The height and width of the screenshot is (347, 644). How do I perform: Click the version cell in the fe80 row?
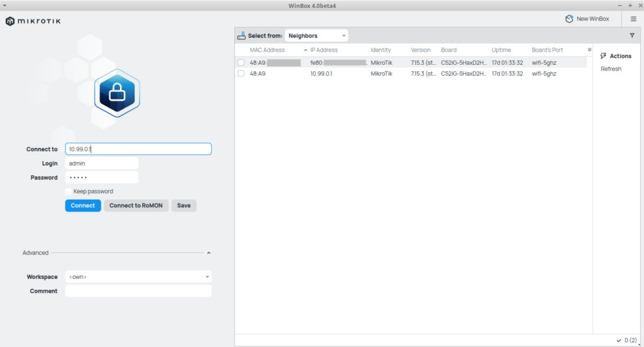[423, 62]
